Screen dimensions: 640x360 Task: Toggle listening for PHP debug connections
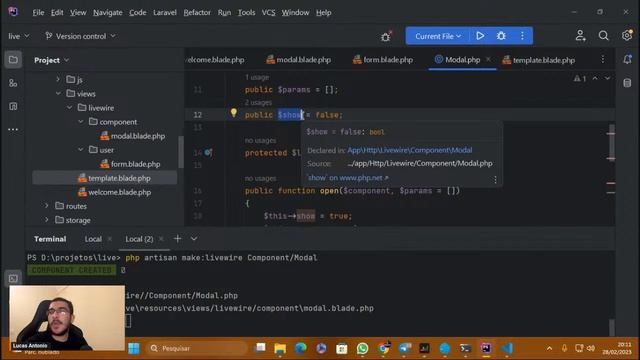pyautogui.click(x=386, y=37)
